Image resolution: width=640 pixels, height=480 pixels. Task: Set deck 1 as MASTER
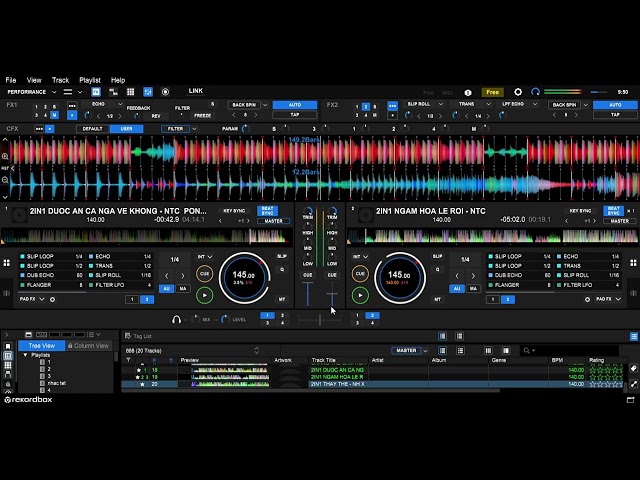pyautogui.click(x=273, y=221)
